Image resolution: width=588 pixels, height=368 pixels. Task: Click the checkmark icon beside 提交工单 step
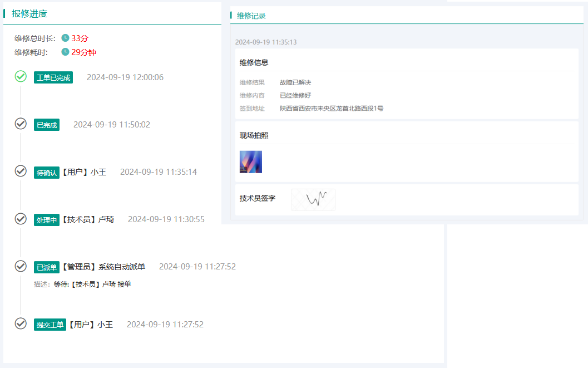(x=21, y=324)
